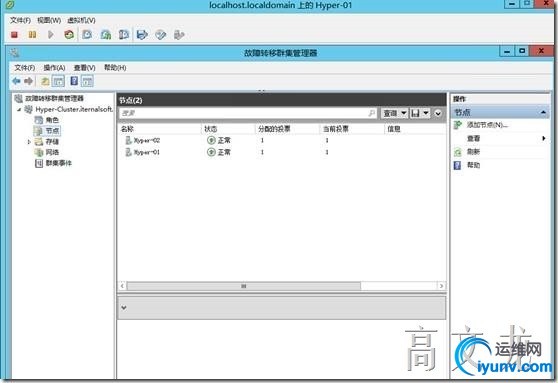Click the 刷新 refresh icon in the actions pane
This screenshot has width=558, height=383.
coord(458,152)
